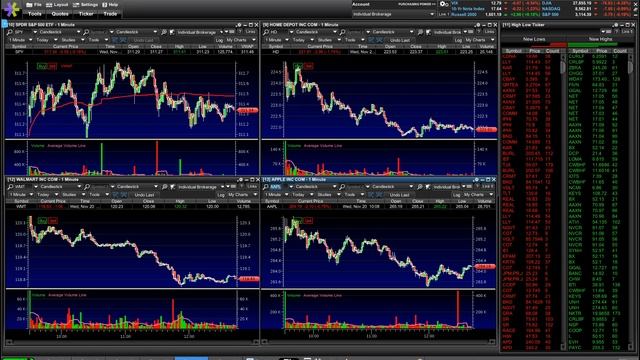Click the symbol search magnifier in SPY chart

tap(9, 32)
